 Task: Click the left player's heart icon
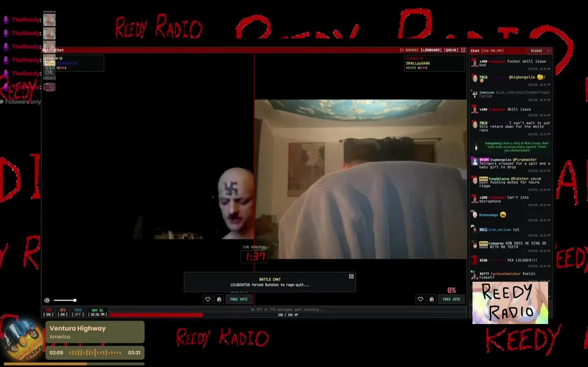tap(208, 299)
